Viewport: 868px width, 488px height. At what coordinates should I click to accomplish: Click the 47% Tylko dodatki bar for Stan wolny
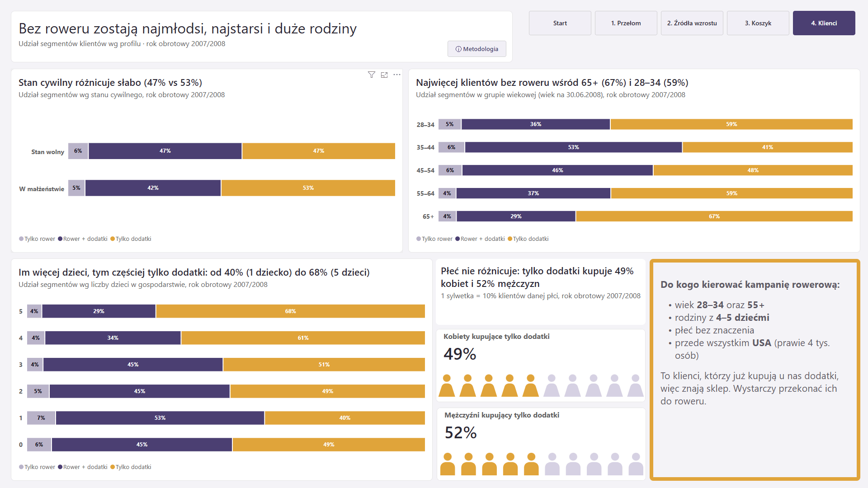[319, 151]
